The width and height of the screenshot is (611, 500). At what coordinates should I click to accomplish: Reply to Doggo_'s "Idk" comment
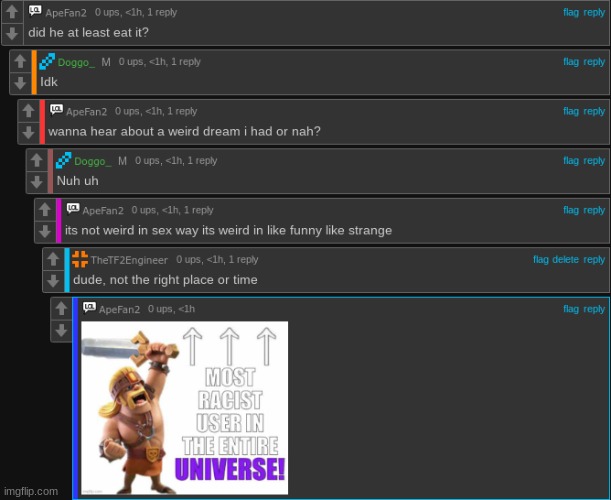pyautogui.click(x=594, y=62)
